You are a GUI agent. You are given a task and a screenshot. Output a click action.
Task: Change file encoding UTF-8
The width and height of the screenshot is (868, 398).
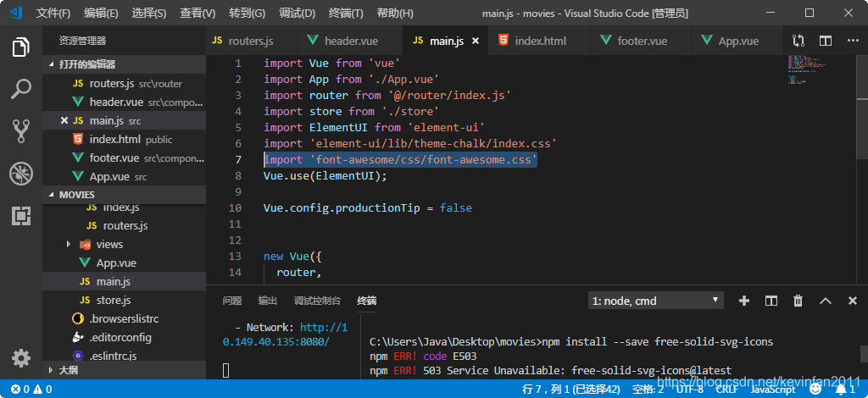click(690, 390)
